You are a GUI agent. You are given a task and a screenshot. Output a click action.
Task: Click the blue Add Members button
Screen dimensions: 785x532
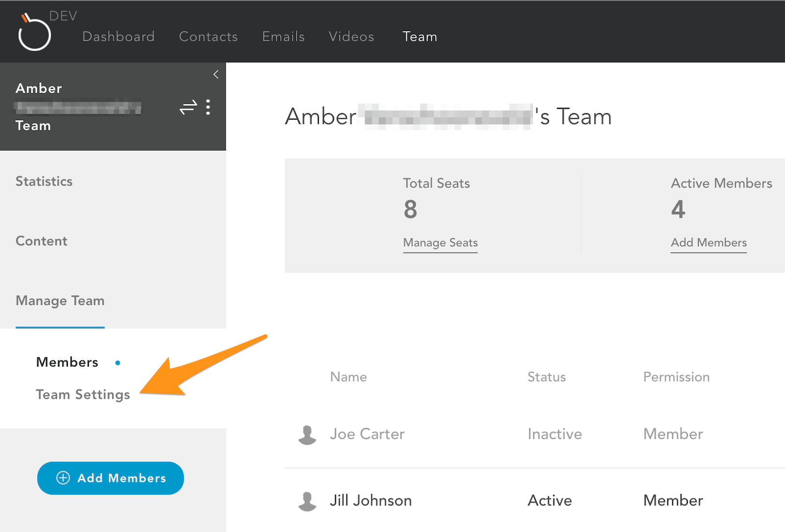pyautogui.click(x=110, y=478)
